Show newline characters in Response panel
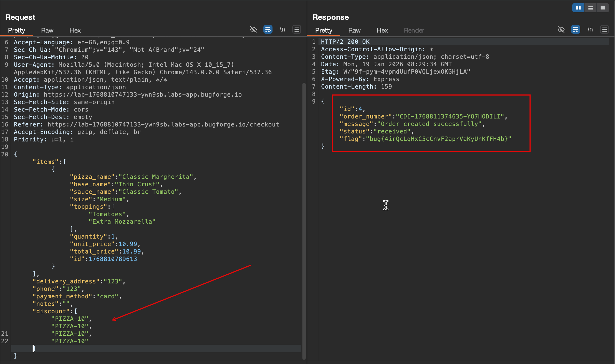The image size is (615, 364). tap(590, 30)
